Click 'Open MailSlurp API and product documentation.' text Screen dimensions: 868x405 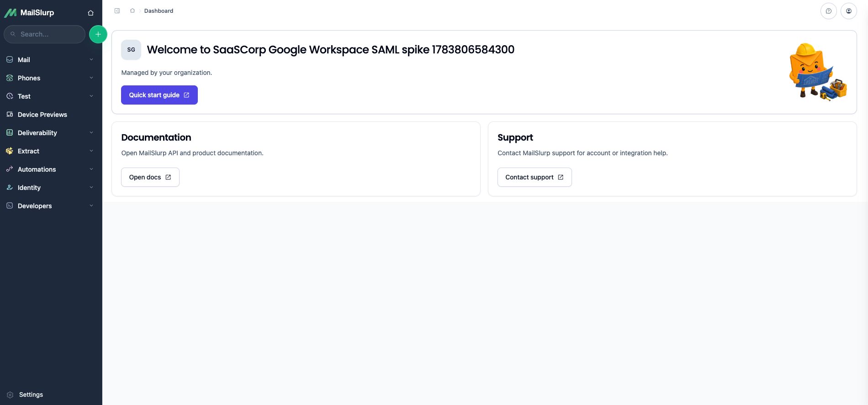pyautogui.click(x=192, y=153)
